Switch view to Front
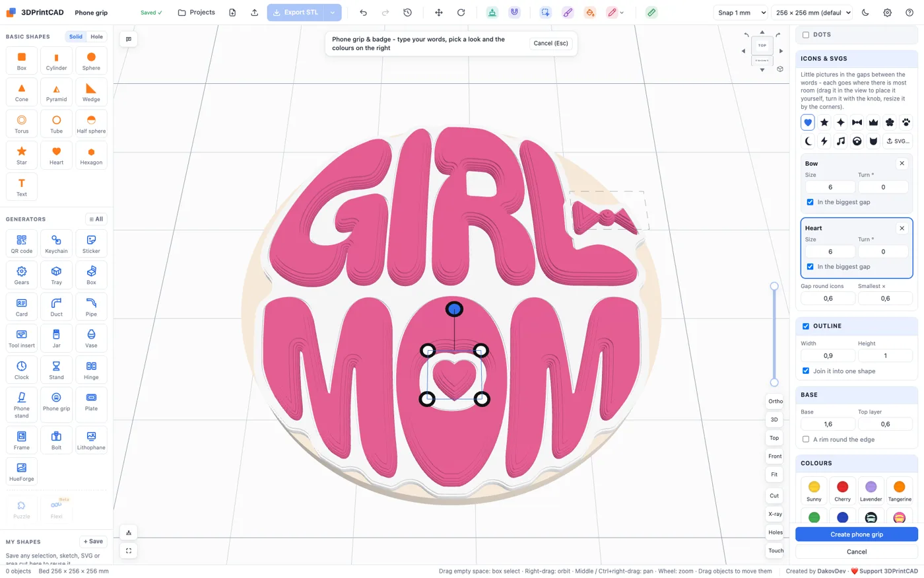This screenshot has width=924, height=578. coord(775,456)
